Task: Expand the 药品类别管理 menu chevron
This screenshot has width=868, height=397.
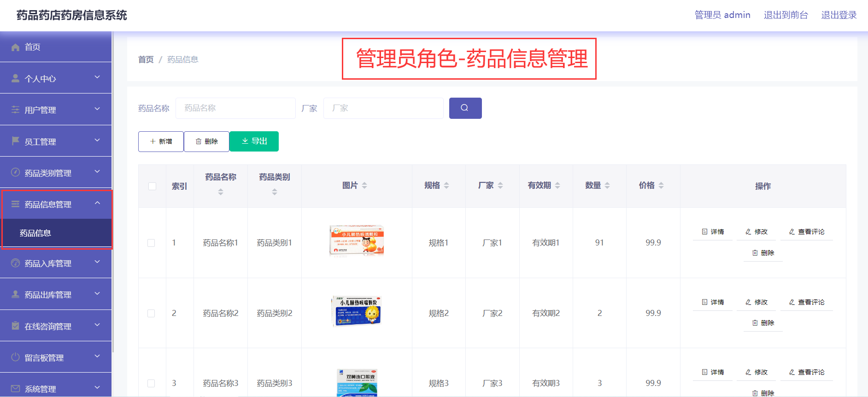Action: (x=97, y=171)
